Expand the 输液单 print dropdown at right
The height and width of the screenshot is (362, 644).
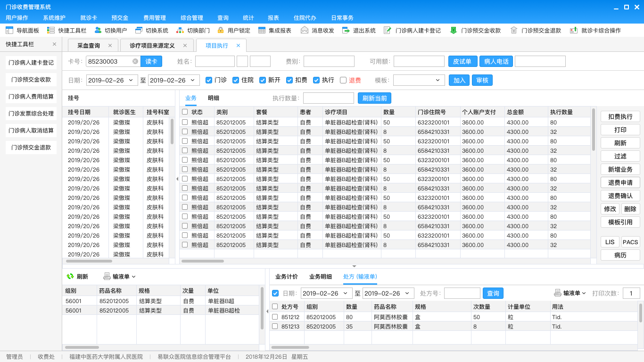[x=584, y=293]
